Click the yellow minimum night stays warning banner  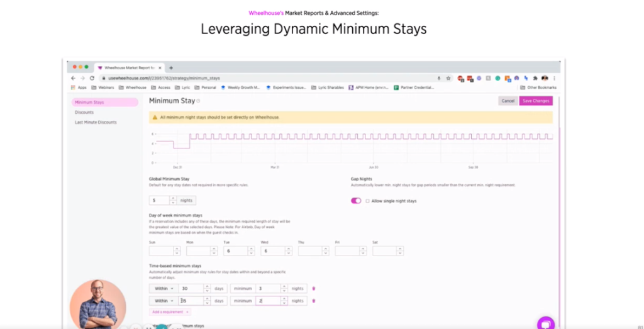pos(351,118)
